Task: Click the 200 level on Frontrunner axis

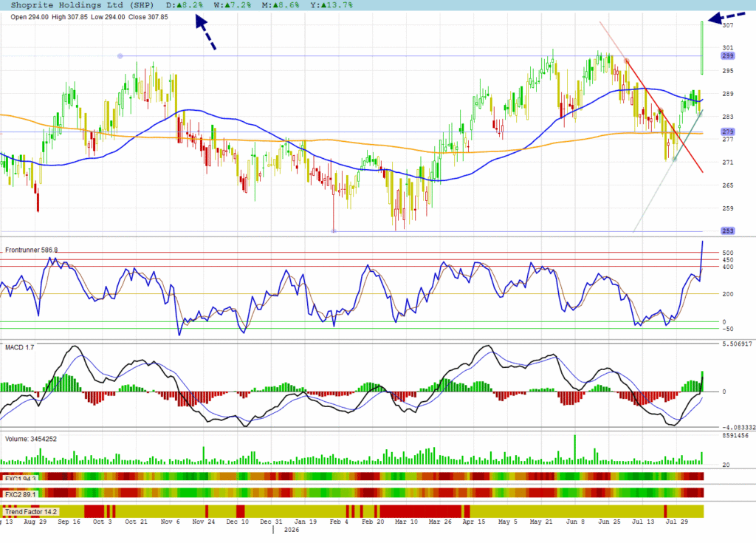Action: [727, 294]
